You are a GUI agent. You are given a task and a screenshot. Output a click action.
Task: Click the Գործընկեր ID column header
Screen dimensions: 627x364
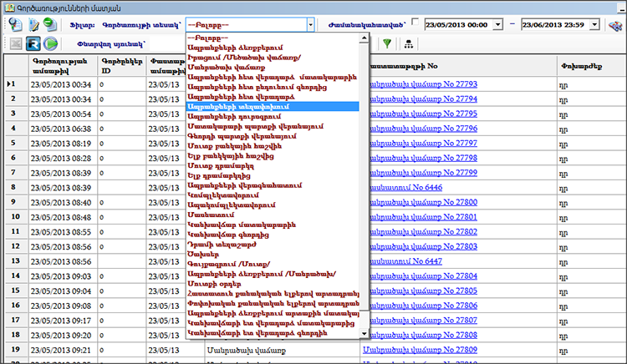[x=122, y=66]
